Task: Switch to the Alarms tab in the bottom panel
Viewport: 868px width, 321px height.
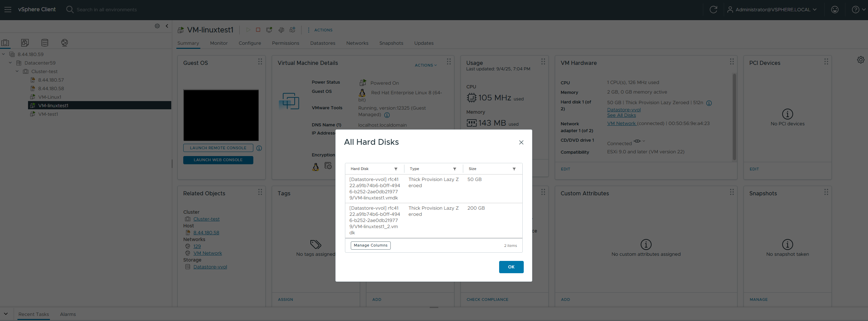Action: coord(68,314)
